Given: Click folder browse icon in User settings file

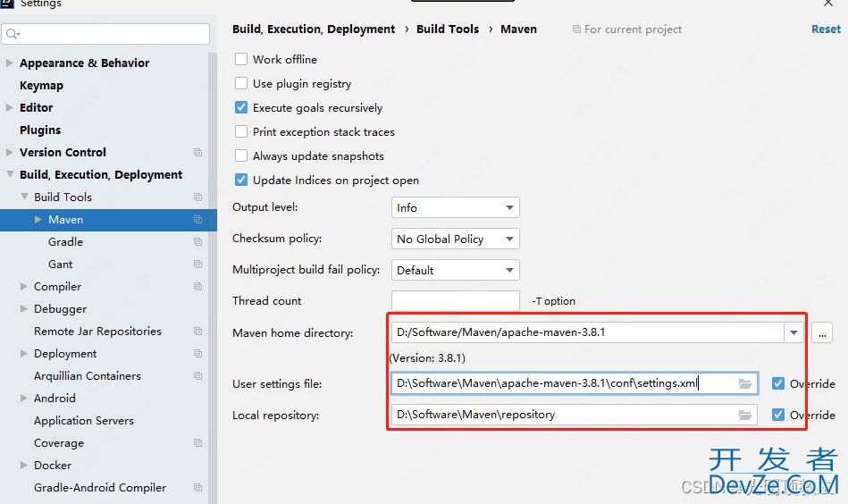Looking at the screenshot, I should click(x=745, y=383).
